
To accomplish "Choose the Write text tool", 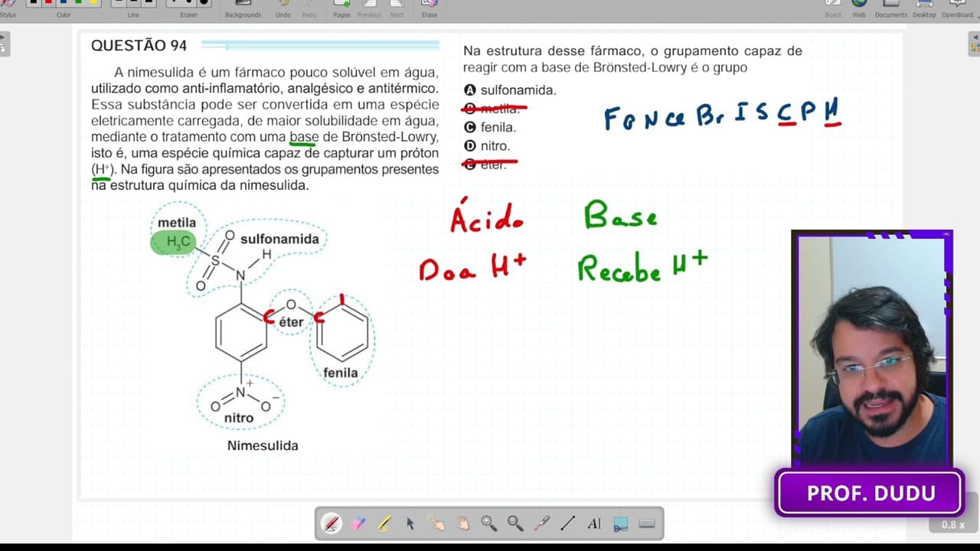I will 594,523.
